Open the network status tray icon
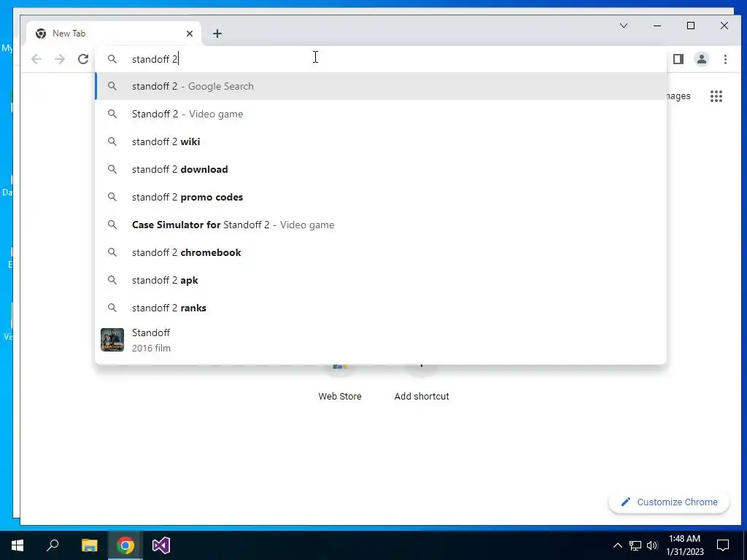Screen dimensions: 747x560 tap(635, 545)
